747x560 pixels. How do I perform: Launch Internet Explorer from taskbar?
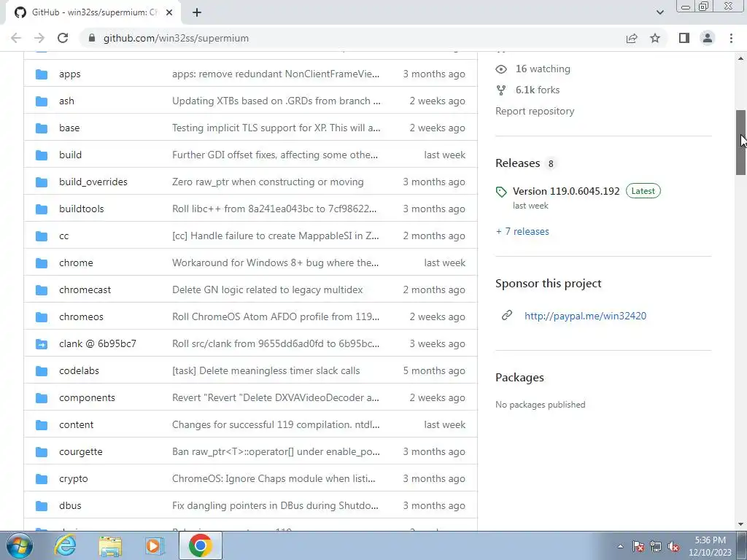pyautogui.click(x=65, y=545)
